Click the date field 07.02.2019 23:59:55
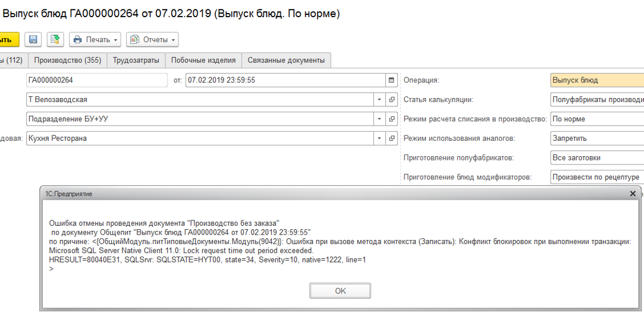The image size is (644, 313). tap(286, 80)
